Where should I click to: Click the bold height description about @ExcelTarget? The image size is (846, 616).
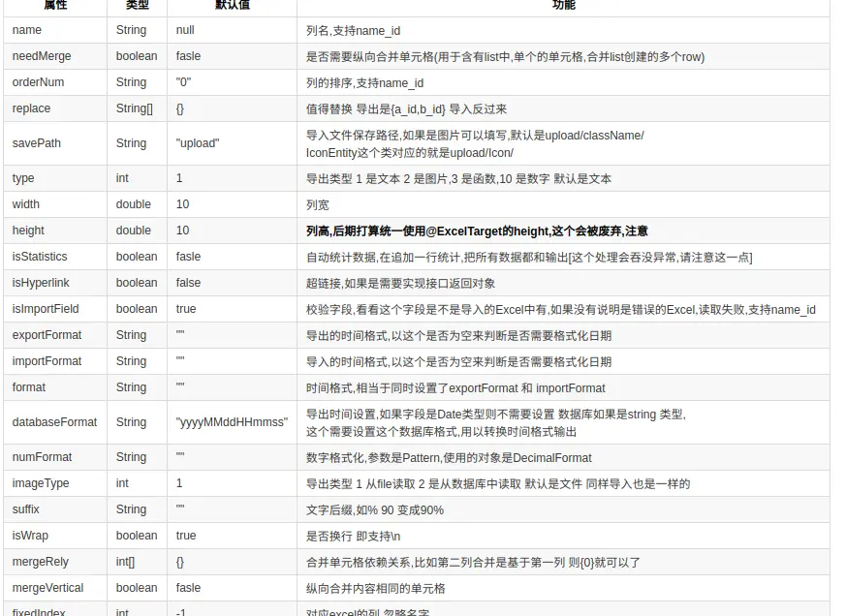point(477,231)
